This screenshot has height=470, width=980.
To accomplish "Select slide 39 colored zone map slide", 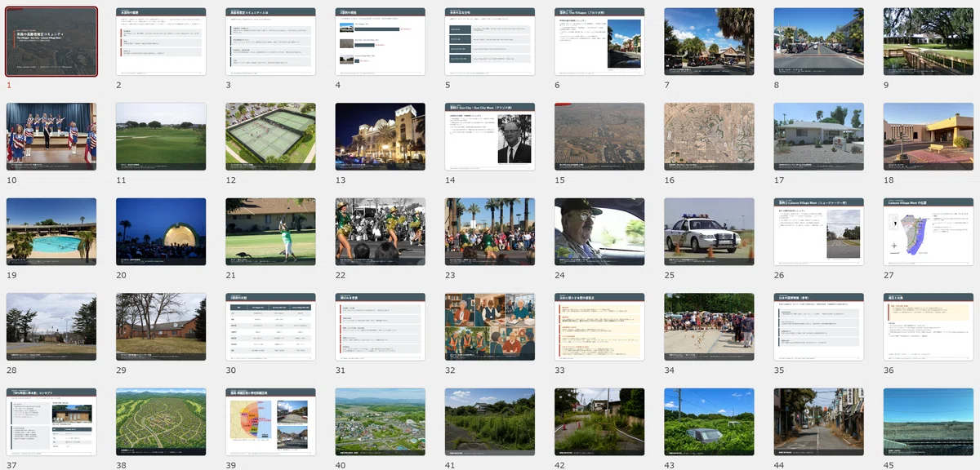I will point(270,422).
